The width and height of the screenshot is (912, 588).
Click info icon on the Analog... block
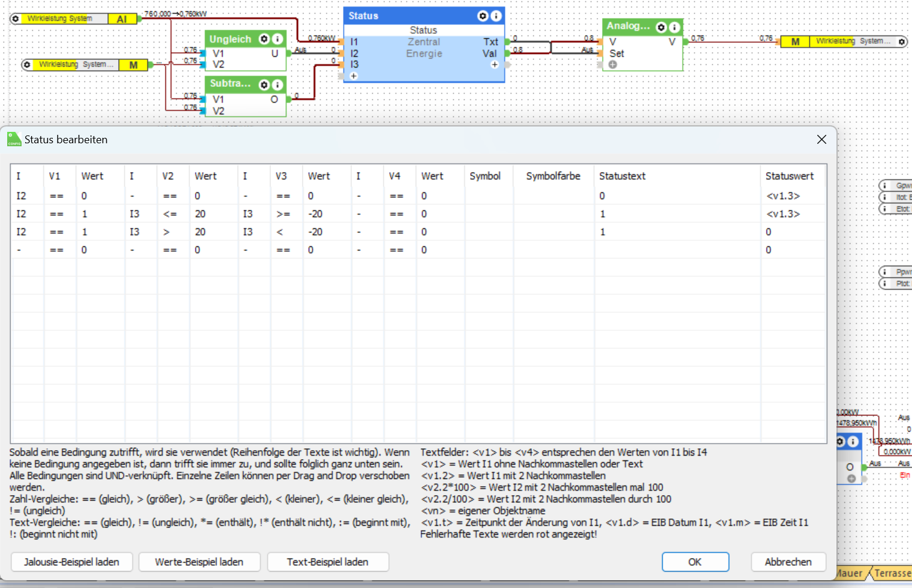click(675, 27)
